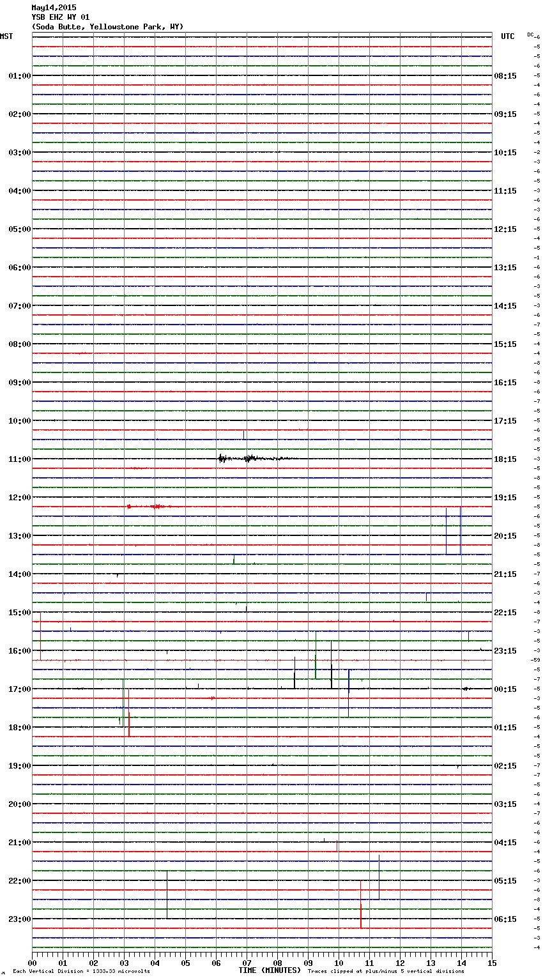Screen dimensions: 543x980
Task: Click the Each Vertical Division = 1333.33 microvolts note
Action: (x=81, y=972)
